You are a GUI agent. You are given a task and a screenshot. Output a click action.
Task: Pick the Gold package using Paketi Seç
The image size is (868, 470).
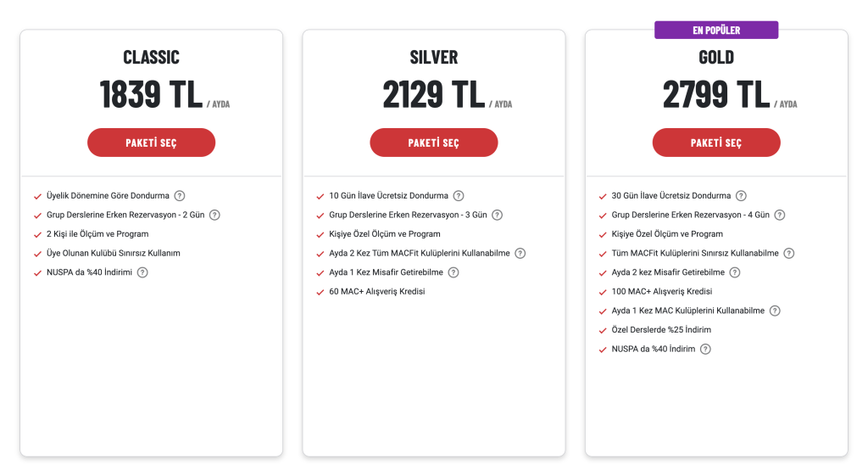coord(716,143)
